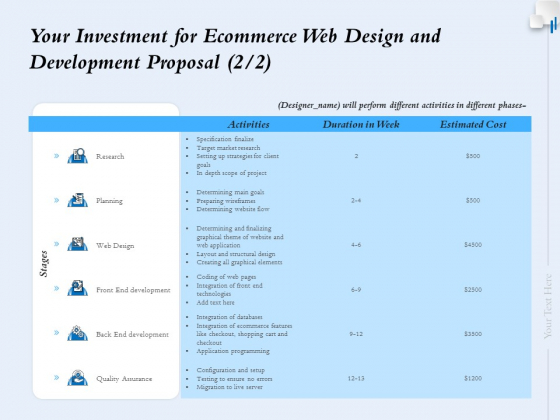Click the Planning duration value 2-4
The image size is (560, 420).
356,200
